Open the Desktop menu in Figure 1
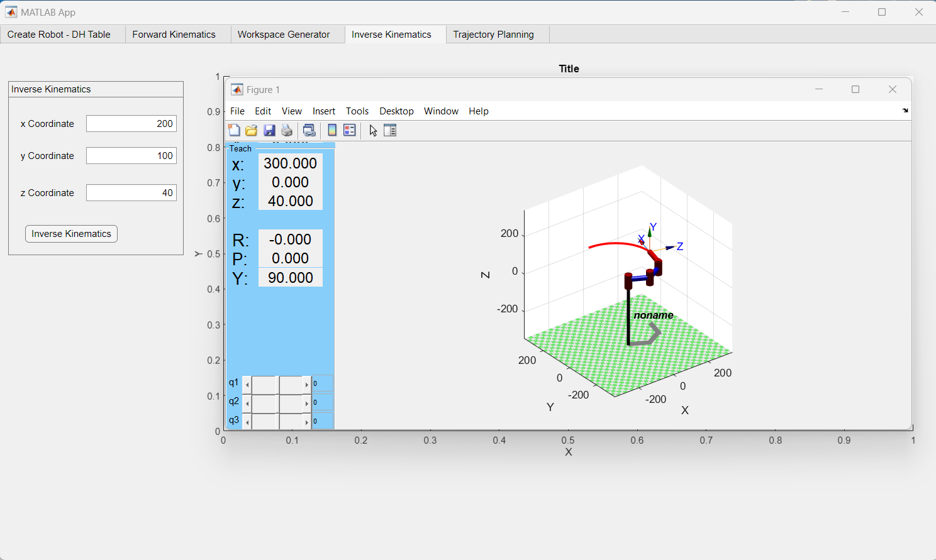 (x=396, y=111)
